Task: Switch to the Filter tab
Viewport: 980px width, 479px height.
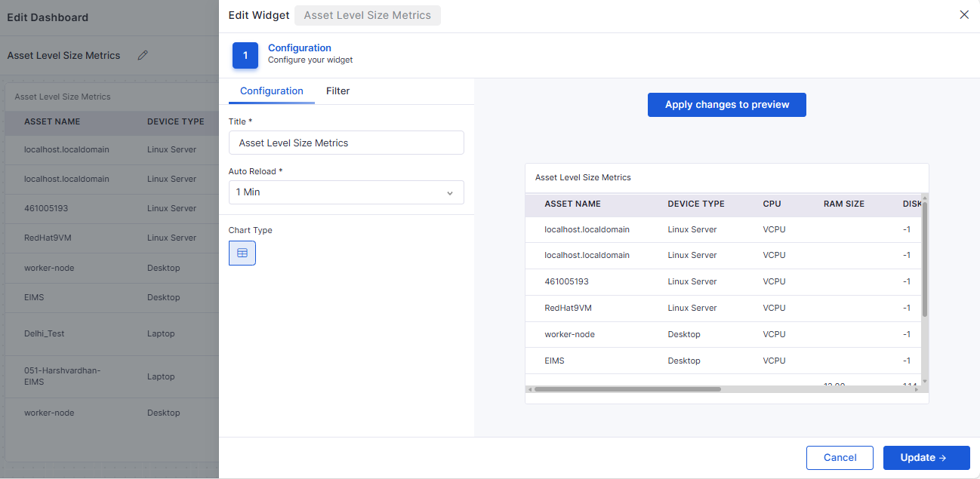Action: [337, 91]
